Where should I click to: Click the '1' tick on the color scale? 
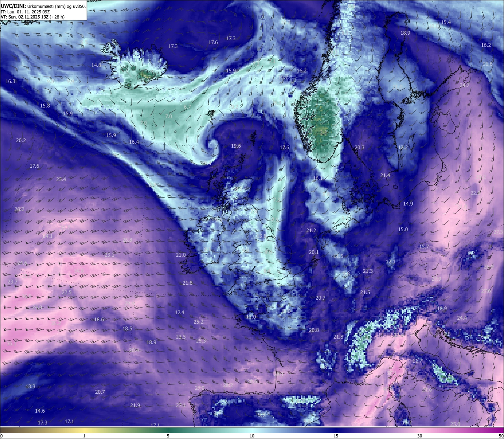(84, 436)
